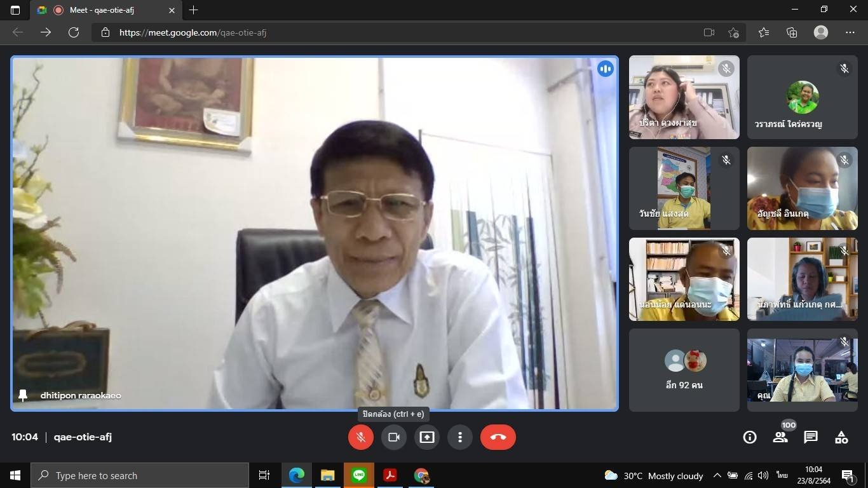This screenshot has height=488, width=868.
Task: Open the browser Favorites star list icon
Action: 763,32
